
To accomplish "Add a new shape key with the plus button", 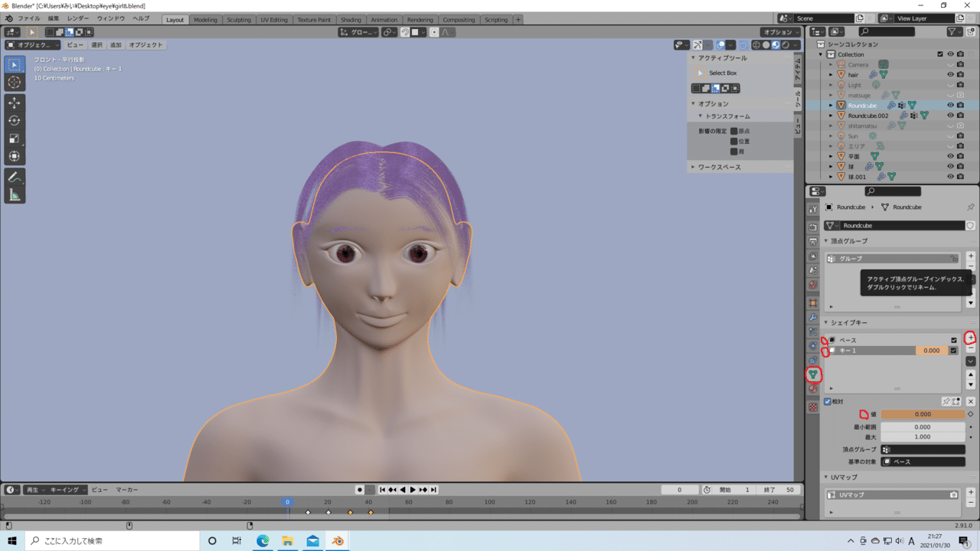I will coord(970,337).
